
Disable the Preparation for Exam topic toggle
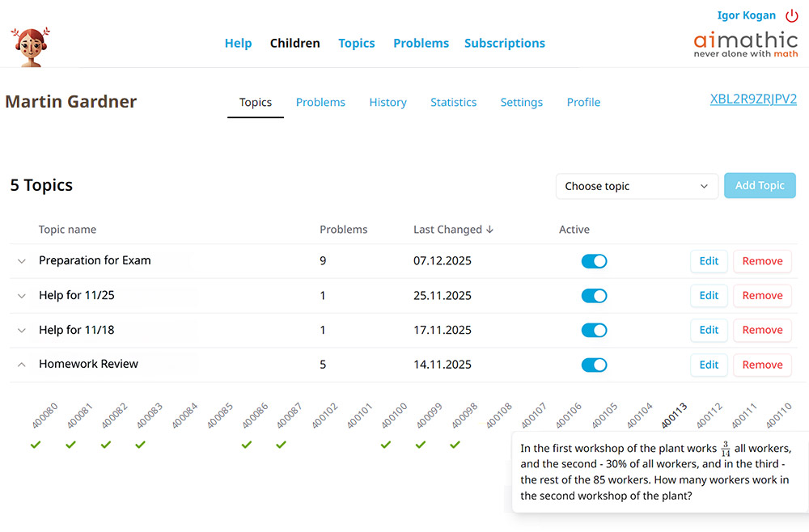coord(594,261)
